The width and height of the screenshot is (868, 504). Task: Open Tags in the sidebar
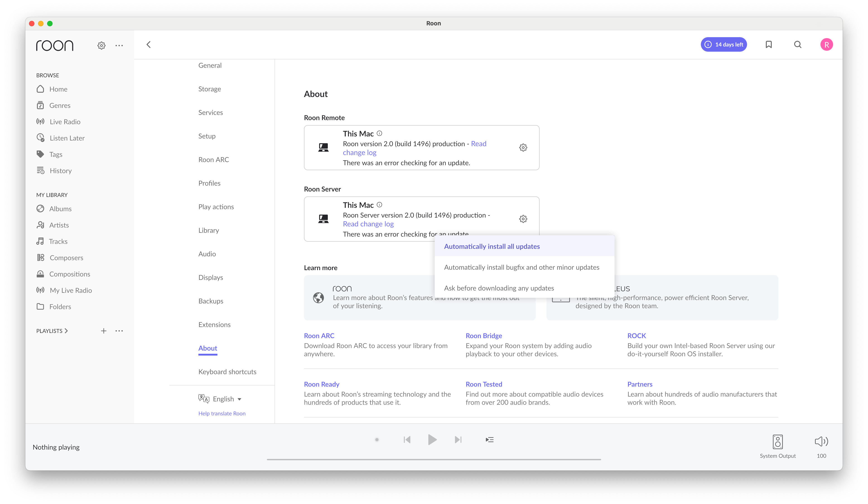pos(49,154)
